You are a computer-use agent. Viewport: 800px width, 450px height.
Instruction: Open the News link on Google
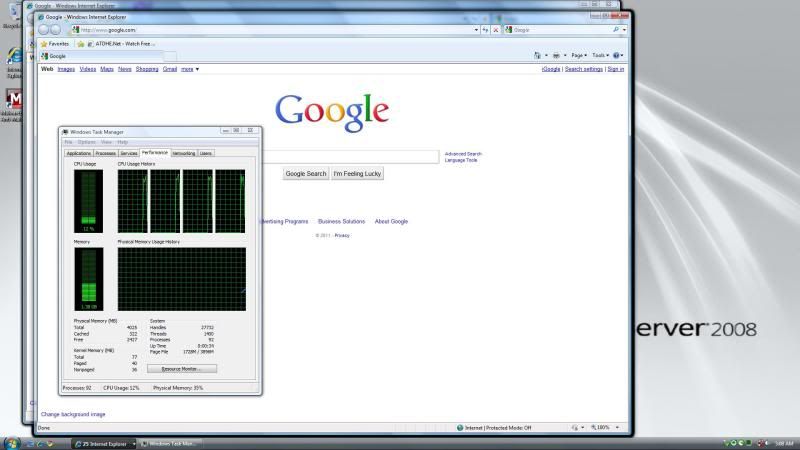coord(124,69)
